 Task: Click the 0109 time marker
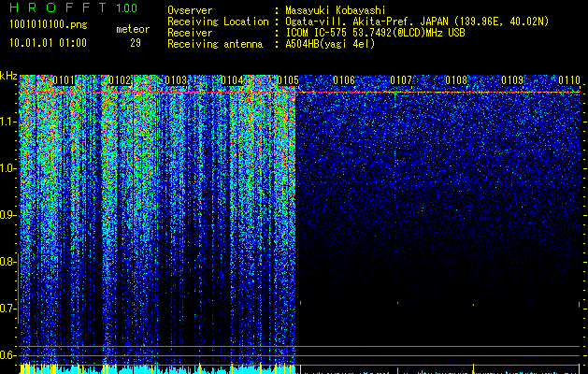pyautogui.click(x=512, y=80)
